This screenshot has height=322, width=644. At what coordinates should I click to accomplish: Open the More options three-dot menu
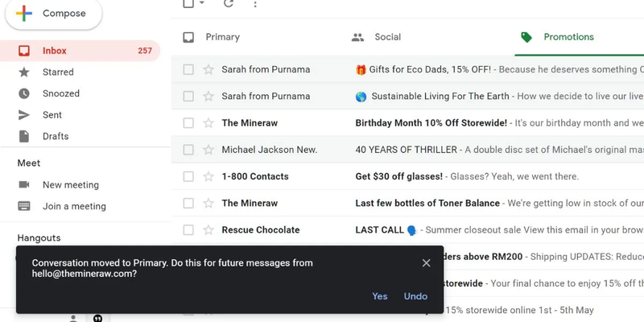coord(255,4)
